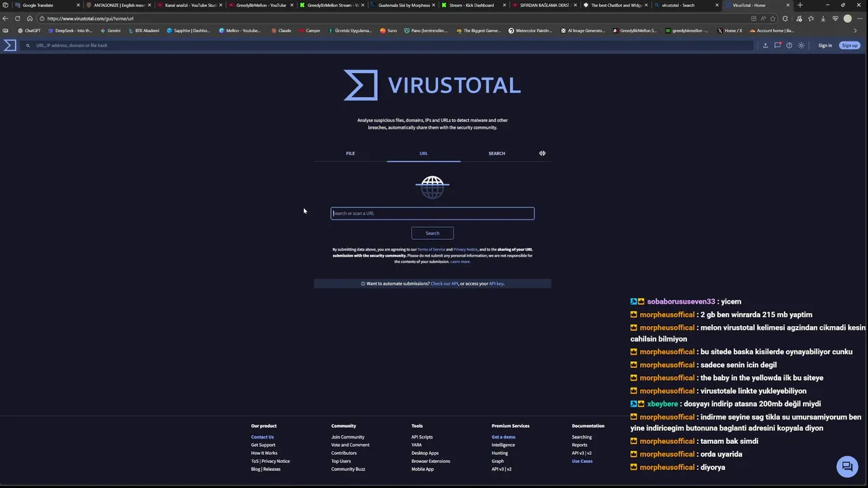Image resolution: width=868 pixels, height=488 pixels.
Task: Click the Top Users footer link
Action: click(x=341, y=462)
